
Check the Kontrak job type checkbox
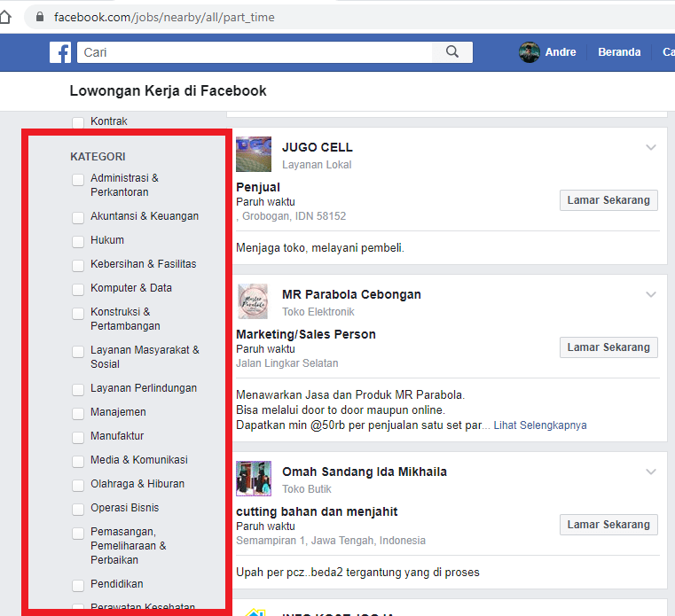[x=78, y=122]
